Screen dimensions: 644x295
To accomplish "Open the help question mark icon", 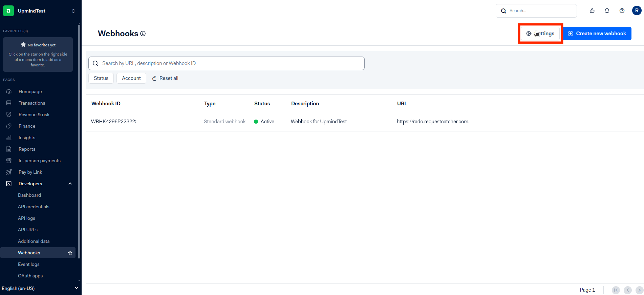I will (622, 11).
